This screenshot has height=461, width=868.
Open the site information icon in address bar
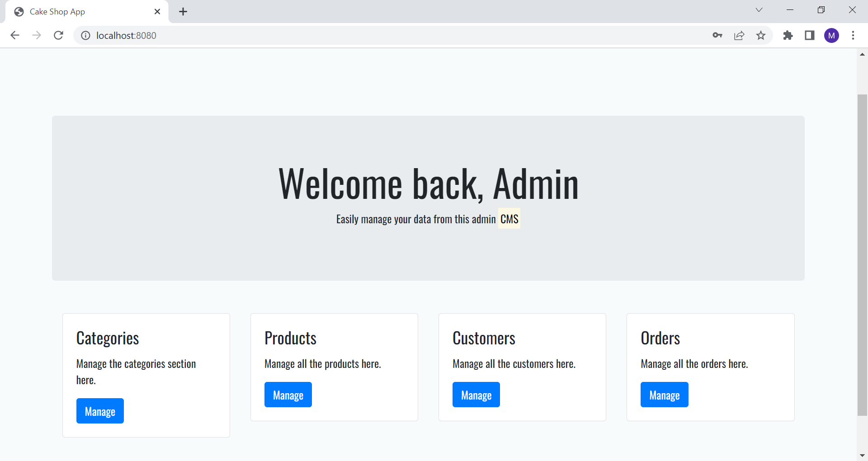point(85,35)
